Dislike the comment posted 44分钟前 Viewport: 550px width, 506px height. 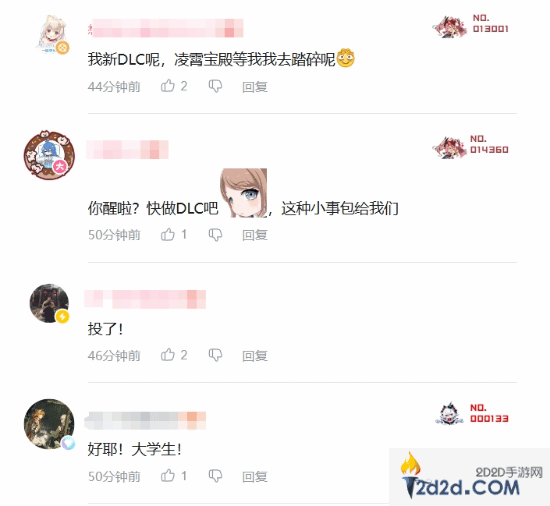(x=215, y=86)
